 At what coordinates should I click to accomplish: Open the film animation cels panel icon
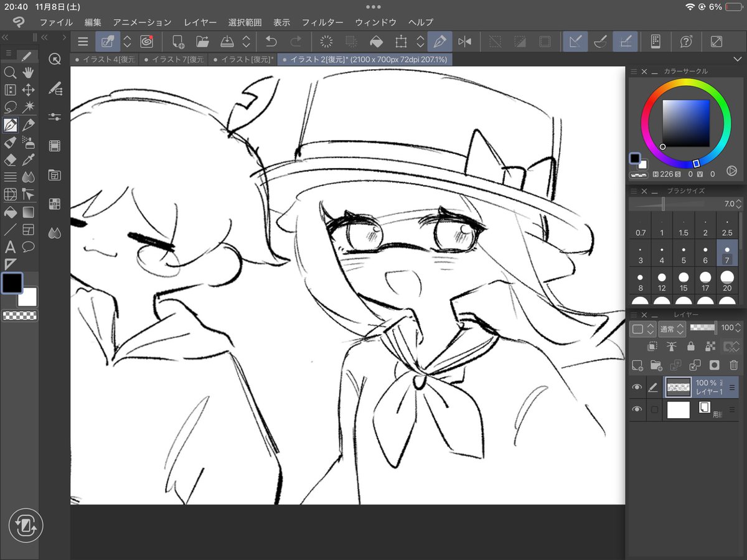55,146
